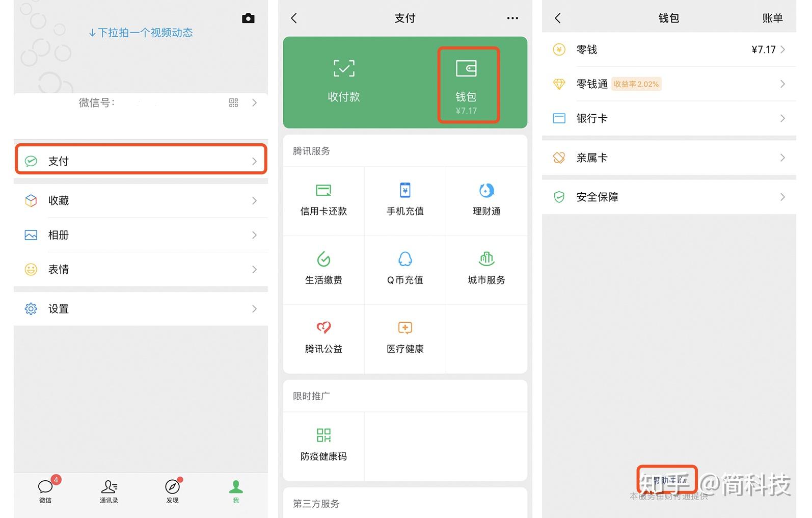Open 理财通 wealth service
The image size is (812, 518).
(x=486, y=200)
